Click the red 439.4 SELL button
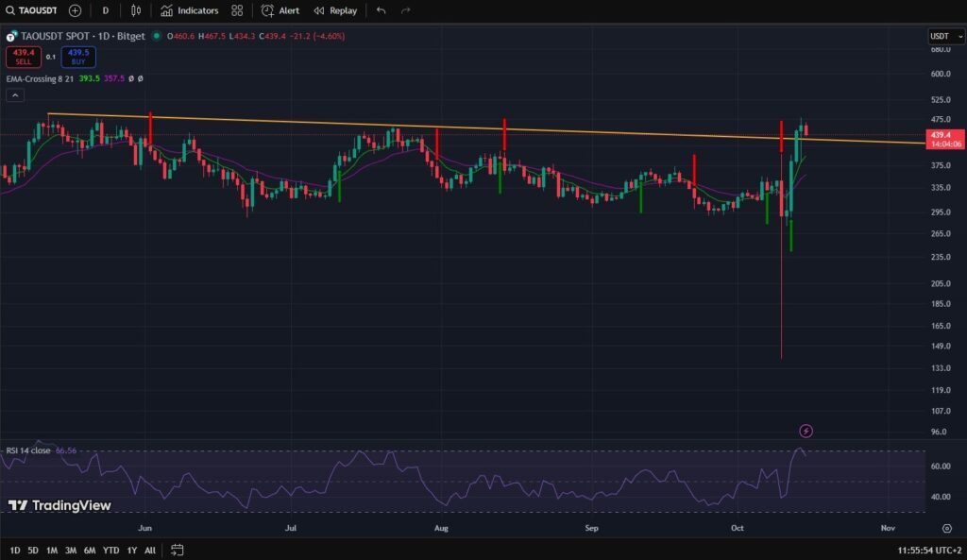Image resolution: width=967 pixels, height=560 pixels. (24, 57)
